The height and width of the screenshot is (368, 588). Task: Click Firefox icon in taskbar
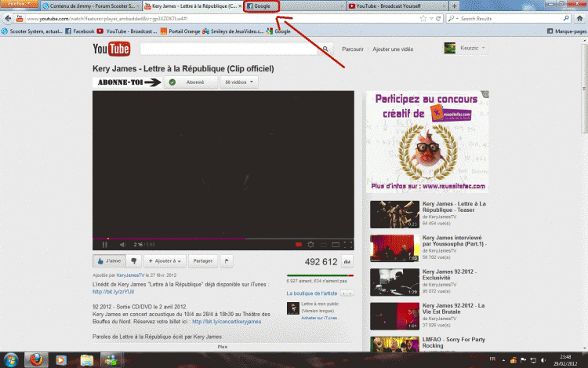click(36, 360)
